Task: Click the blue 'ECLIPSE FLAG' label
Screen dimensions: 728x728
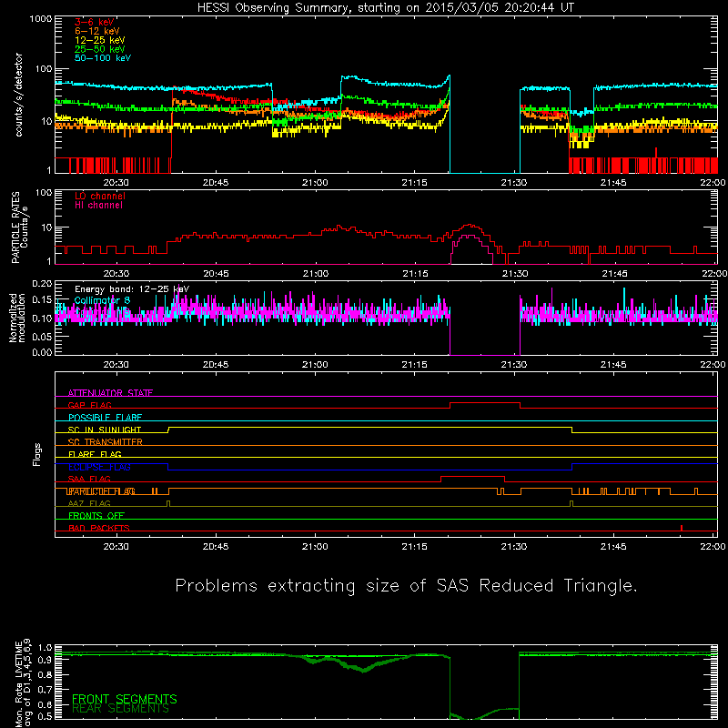Action: click(x=99, y=467)
